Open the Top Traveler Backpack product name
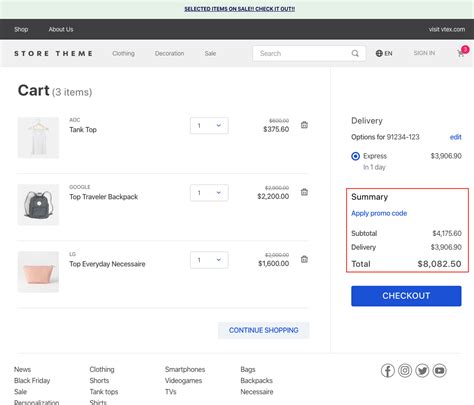474x405 pixels. tap(104, 197)
